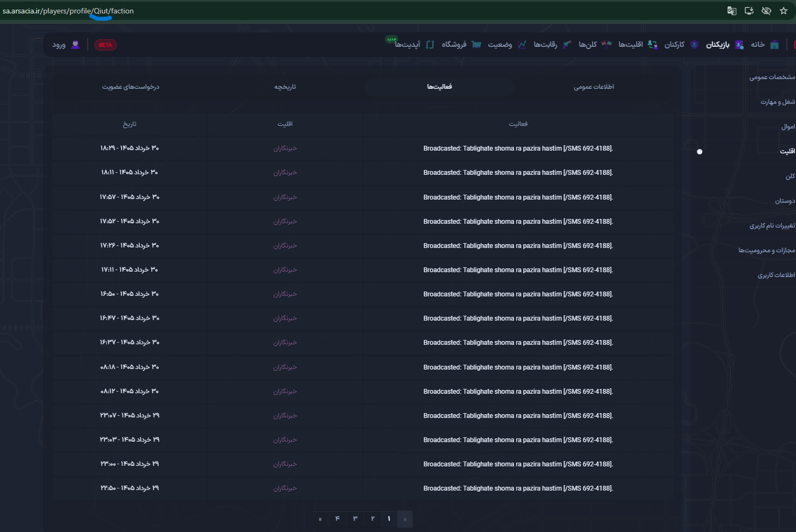
Task: Toggle the crossed-eye tracking icon in address bar
Action: (766, 11)
